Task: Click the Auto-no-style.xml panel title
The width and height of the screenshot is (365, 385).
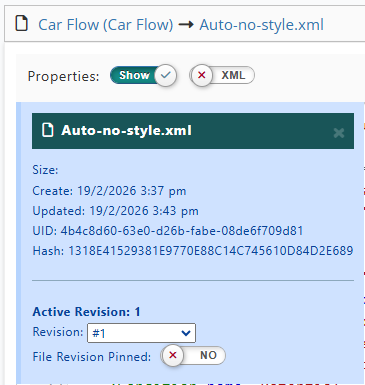Action: point(127,130)
